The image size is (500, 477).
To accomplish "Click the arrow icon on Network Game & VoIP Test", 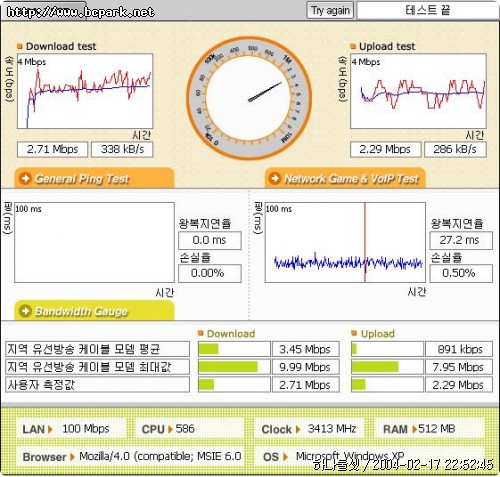I will pos(275,178).
